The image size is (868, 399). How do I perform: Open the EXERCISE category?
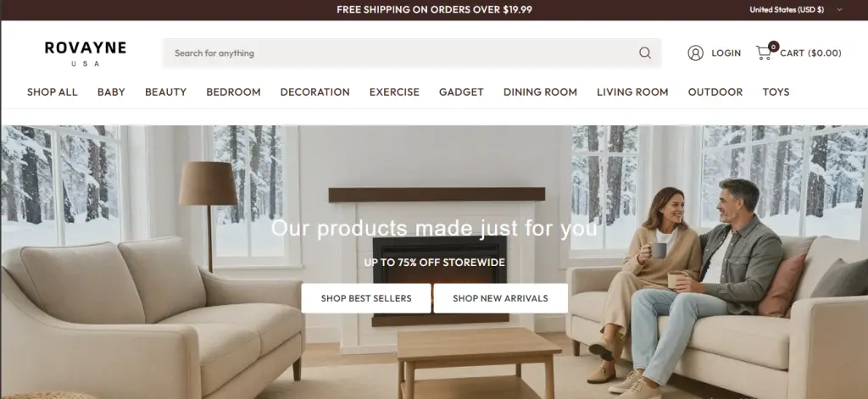(394, 91)
